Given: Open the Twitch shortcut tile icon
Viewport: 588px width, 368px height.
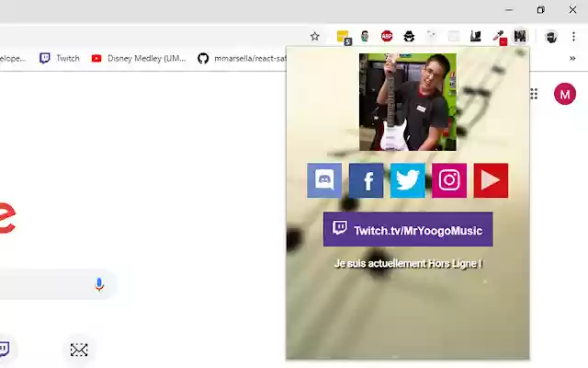Looking at the screenshot, I should (4, 349).
